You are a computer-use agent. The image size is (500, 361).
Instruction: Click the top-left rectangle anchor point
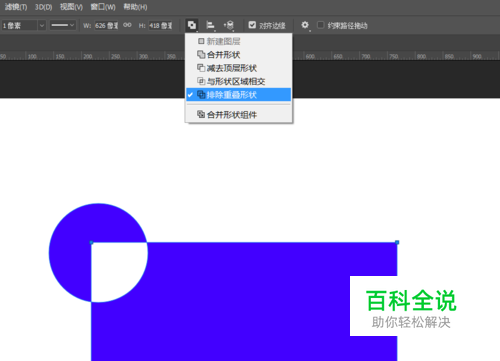(91, 242)
